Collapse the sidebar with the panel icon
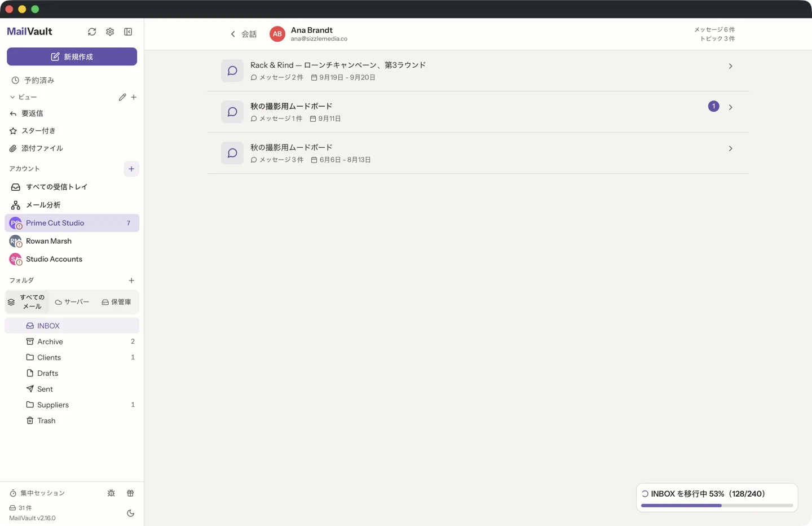 [128, 32]
